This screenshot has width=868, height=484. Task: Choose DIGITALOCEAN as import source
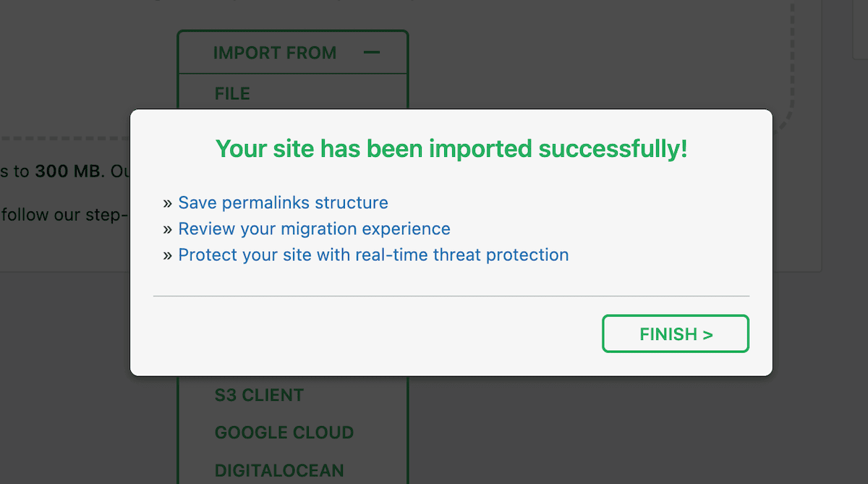(x=279, y=470)
